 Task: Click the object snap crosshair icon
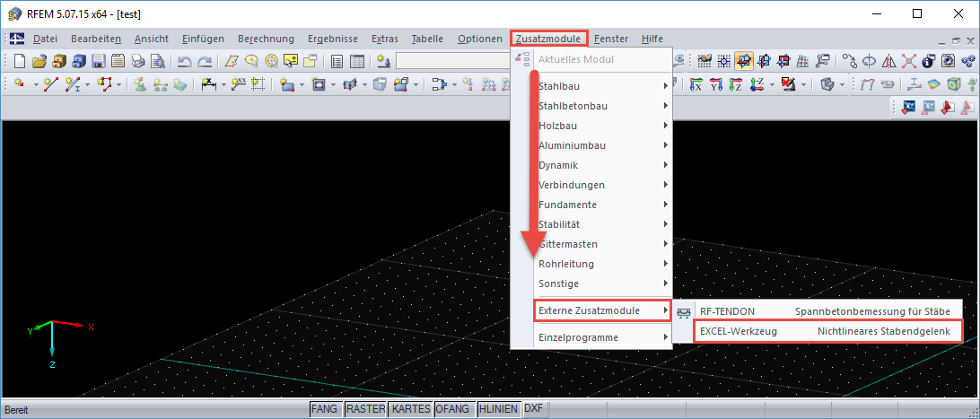pos(723,61)
